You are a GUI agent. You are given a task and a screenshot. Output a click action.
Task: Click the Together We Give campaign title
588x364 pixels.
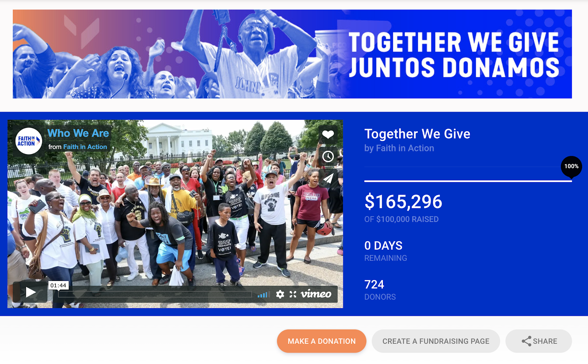[417, 134]
